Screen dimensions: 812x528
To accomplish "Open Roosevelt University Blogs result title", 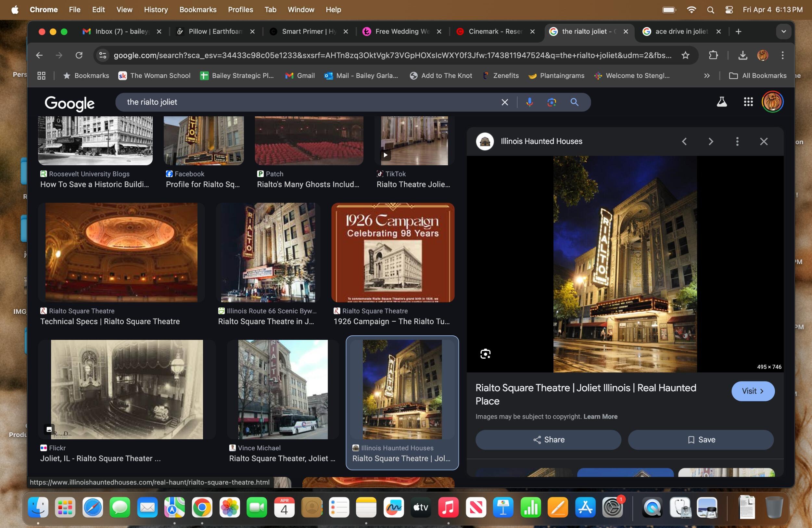I will (x=95, y=185).
